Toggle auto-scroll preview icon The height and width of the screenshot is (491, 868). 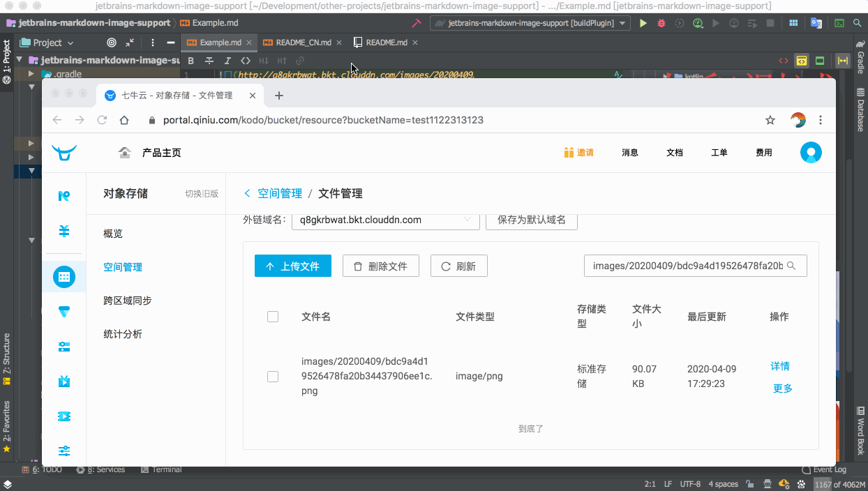pyautogui.click(x=843, y=61)
